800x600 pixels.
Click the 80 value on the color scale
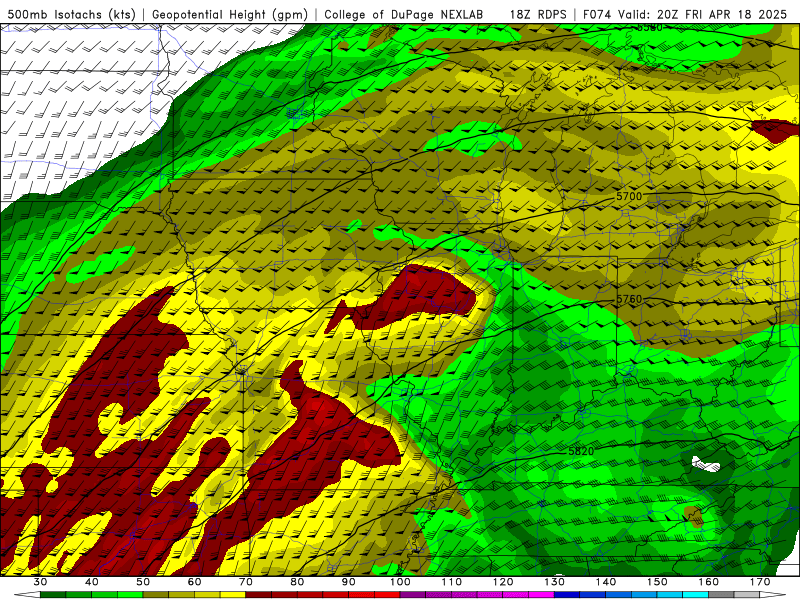pyautogui.click(x=297, y=582)
